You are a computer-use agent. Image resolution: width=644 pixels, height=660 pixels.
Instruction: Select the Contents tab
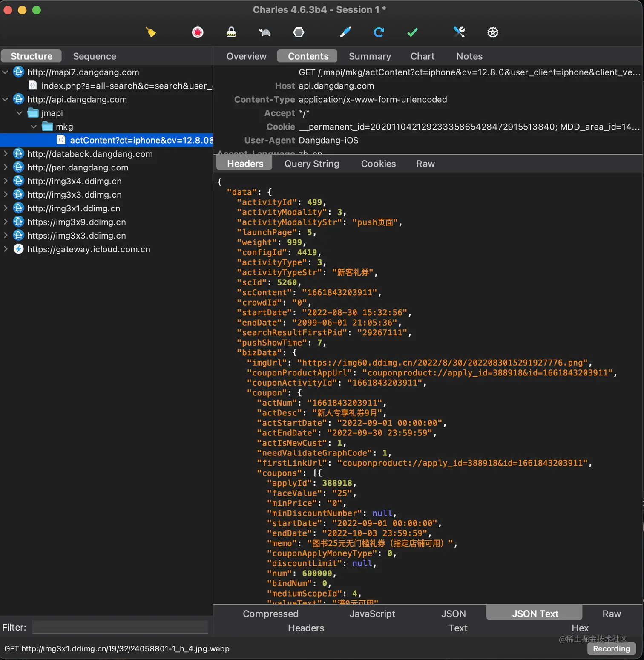click(308, 56)
